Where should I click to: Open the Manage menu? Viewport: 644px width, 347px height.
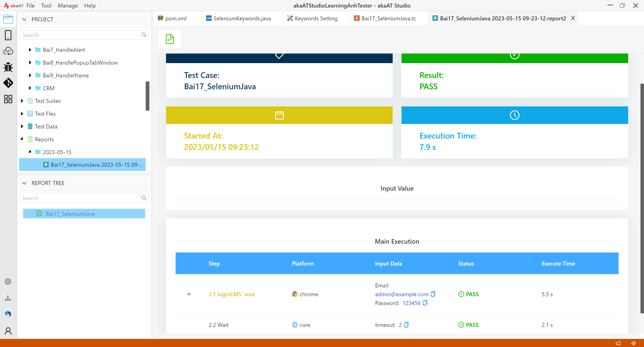[68, 6]
